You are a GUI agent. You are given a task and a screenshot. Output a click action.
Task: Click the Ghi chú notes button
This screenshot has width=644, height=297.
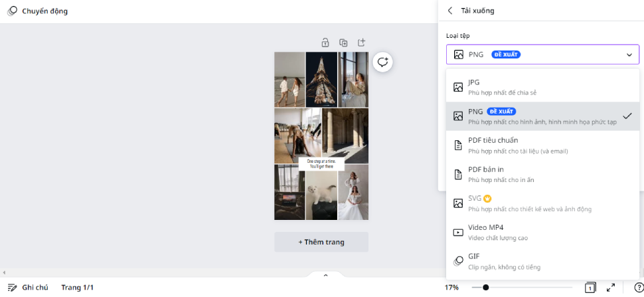28,288
